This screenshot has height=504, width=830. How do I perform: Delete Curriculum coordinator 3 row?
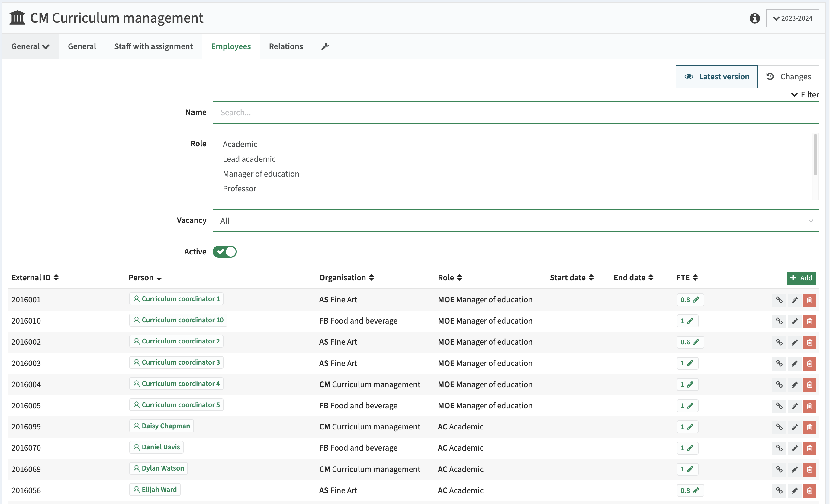point(809,364)
